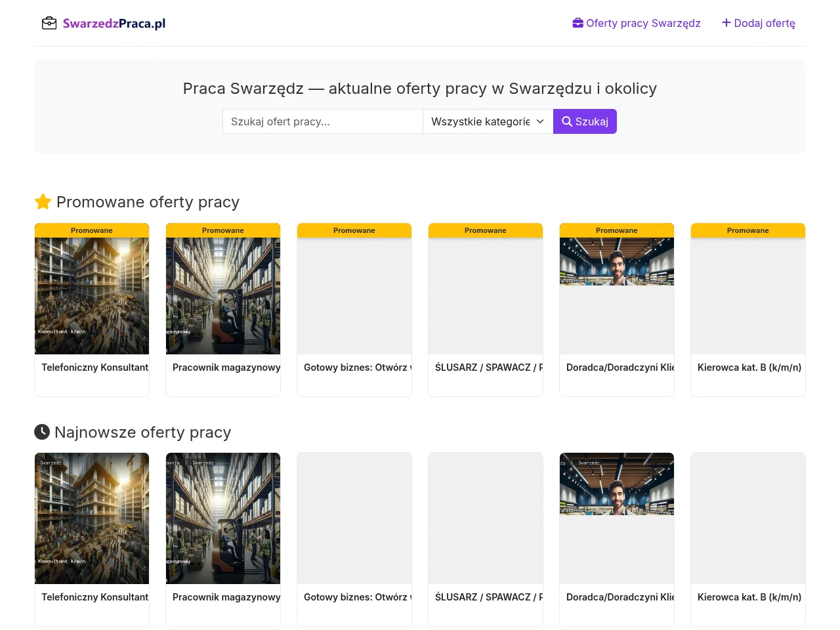Click Promowane badge on Telefoniczny Konsultant card

(92, 230)
